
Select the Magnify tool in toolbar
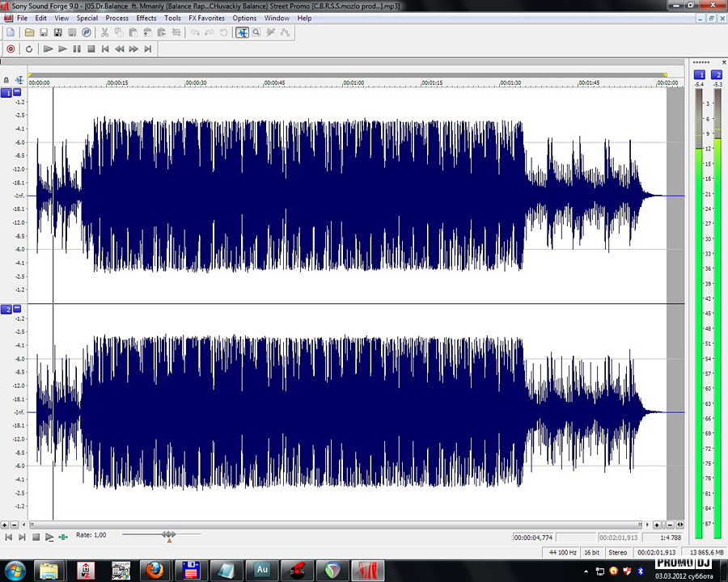pos(256,32)
